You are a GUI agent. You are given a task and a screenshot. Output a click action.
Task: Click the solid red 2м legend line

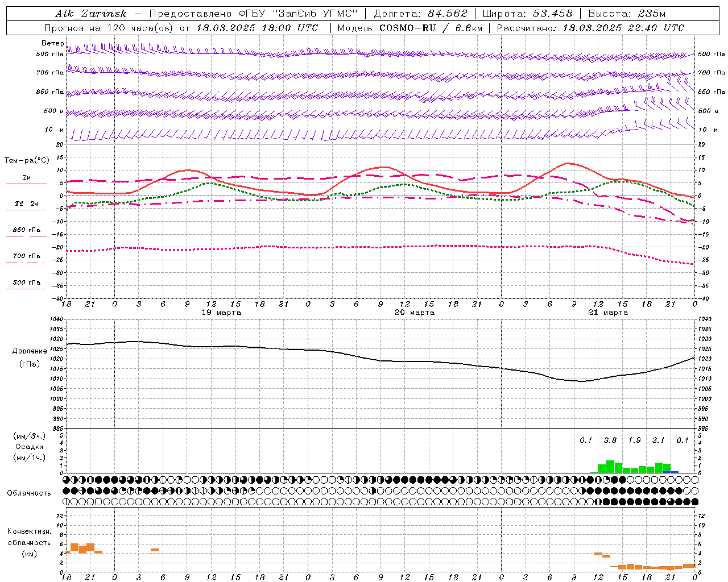[27, 184]
